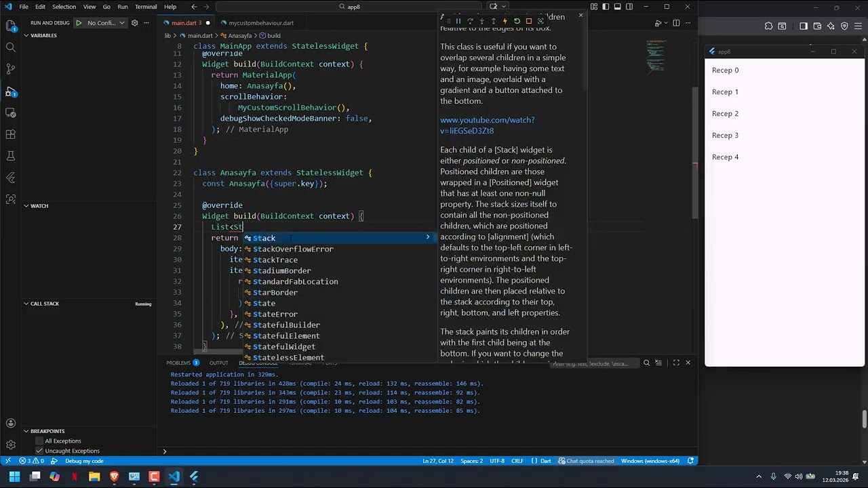The image size is (868, 488).
Task: Open Manage gear icon in activity bar
Action: [11, 445]
